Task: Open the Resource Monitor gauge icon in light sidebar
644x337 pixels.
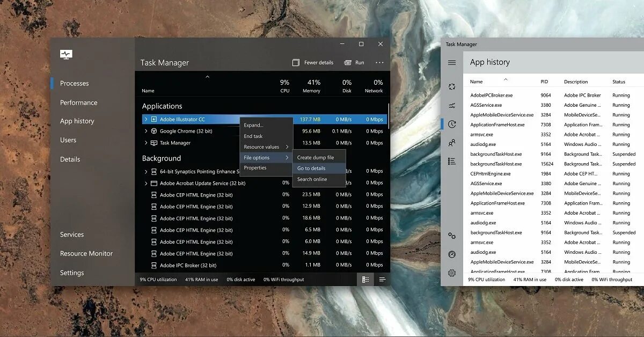Action: (452, 254)
